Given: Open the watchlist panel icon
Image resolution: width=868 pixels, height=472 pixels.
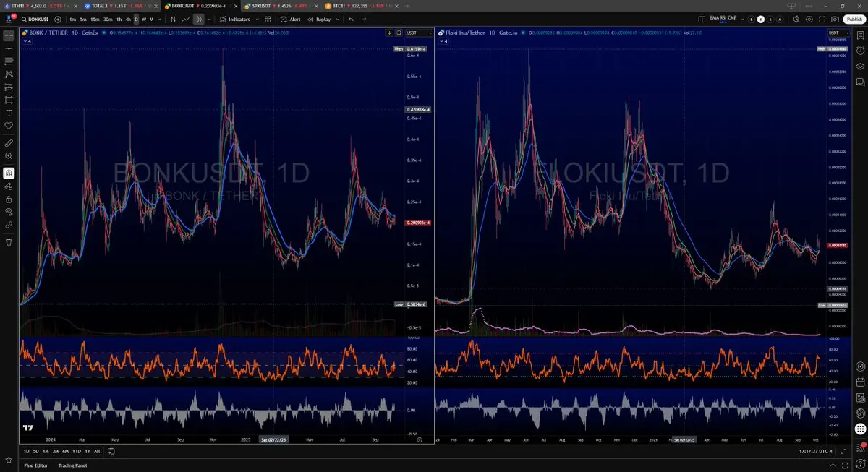Looking at the screenshot, I should point(859,35).
